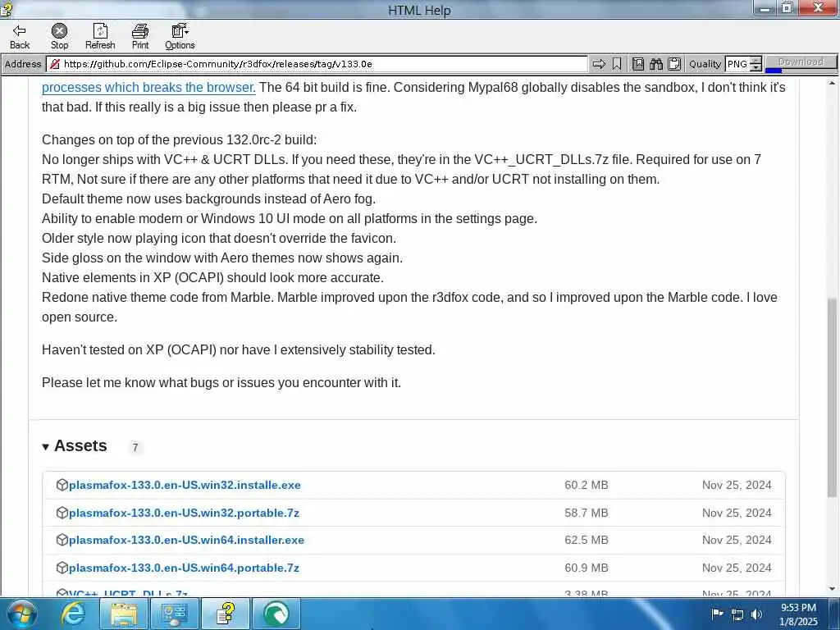
Task: Download plasmafox win64.installer.exe
Action: pos(186,540)
